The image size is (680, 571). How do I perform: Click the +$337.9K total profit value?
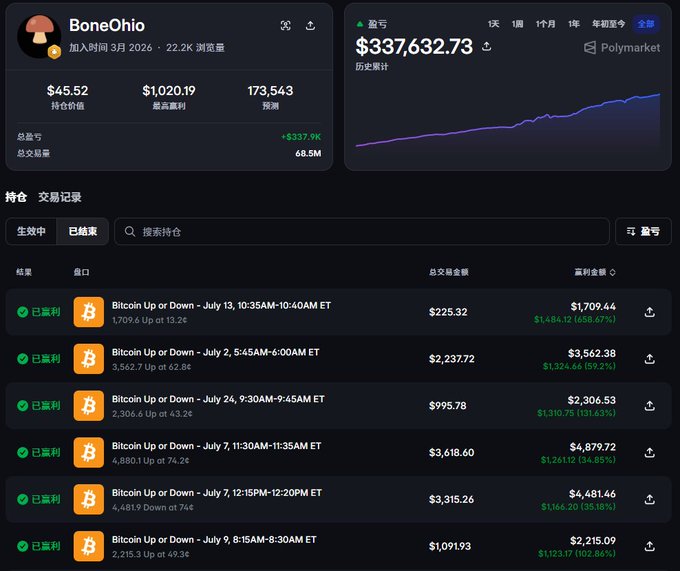pos(301,137)
